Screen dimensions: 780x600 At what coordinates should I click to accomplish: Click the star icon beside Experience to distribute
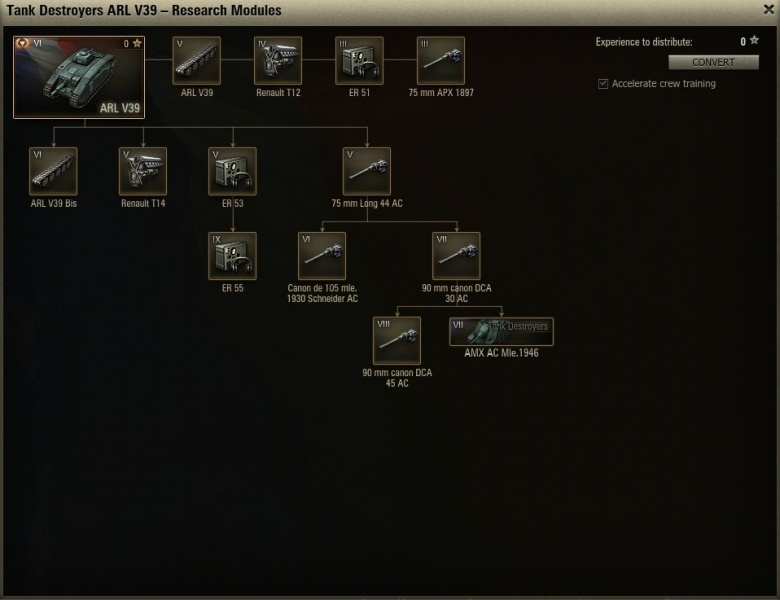coord(755,40)
